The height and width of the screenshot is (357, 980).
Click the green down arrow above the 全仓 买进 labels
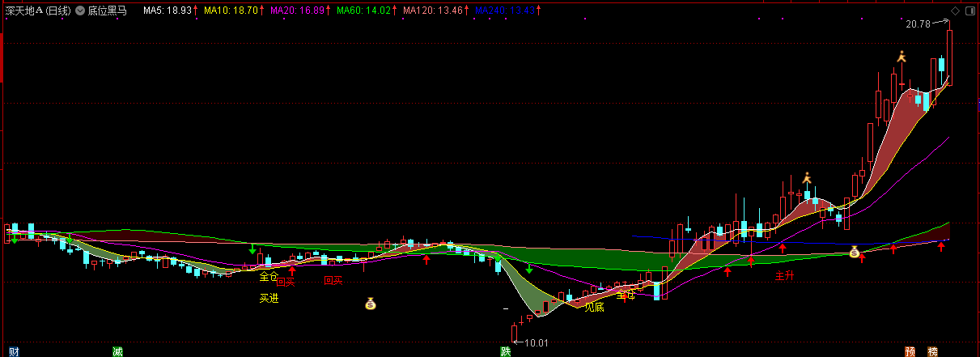click(252, 249)
